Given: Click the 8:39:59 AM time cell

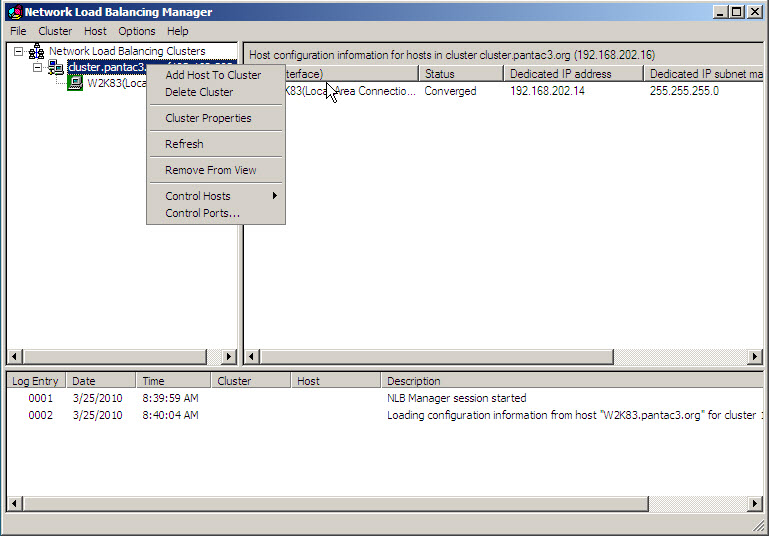Looking at the screenshot, I should (x=170, y=398).
